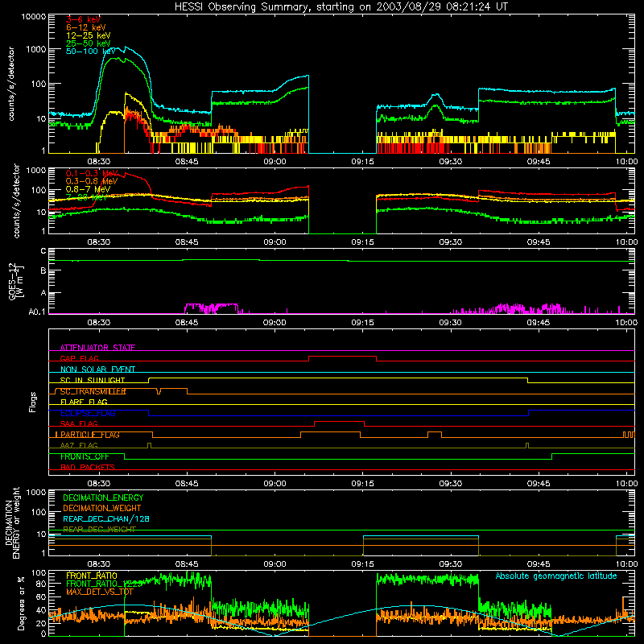Screen dimensions: 644x644
Task: Click the 08:45 time label under the GOES panel
Action: coord(187,323)
